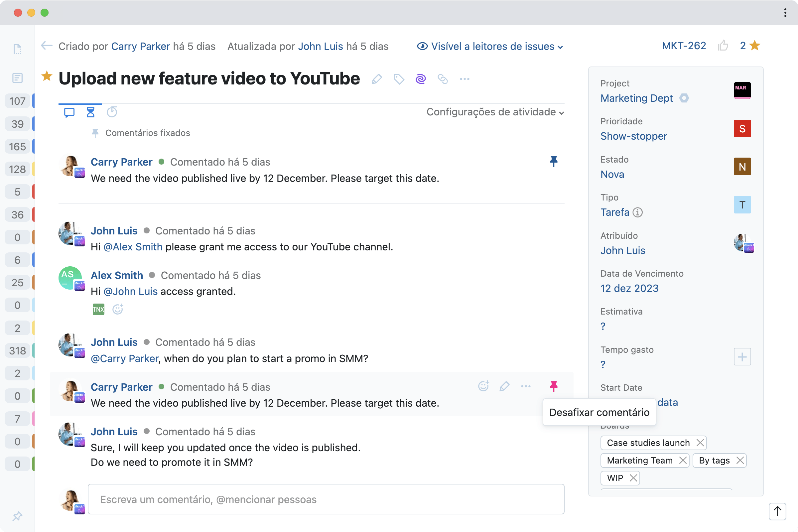Screen dimensions: 798x532
Task: Select Desafixar comentário menu entry
Action: (599, 412)
